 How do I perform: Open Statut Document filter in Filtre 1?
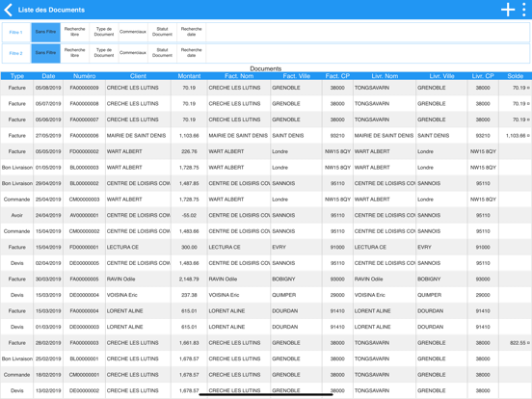[162, 32]
